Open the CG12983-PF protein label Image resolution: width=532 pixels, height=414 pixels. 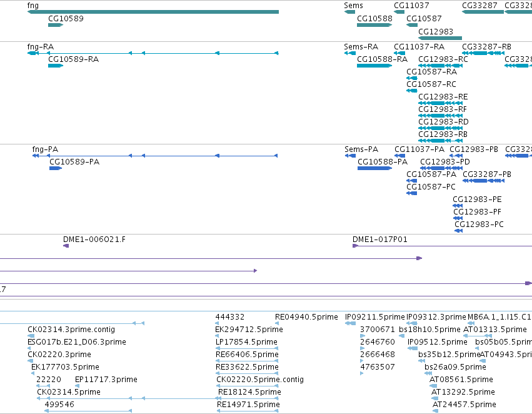(478, 212)
